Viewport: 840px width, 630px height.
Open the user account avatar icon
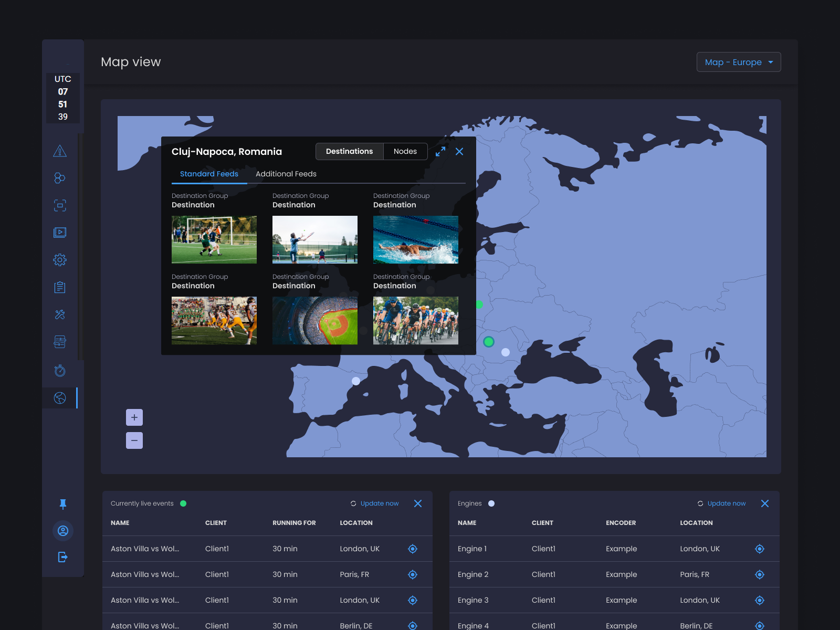tap(63, 531)
